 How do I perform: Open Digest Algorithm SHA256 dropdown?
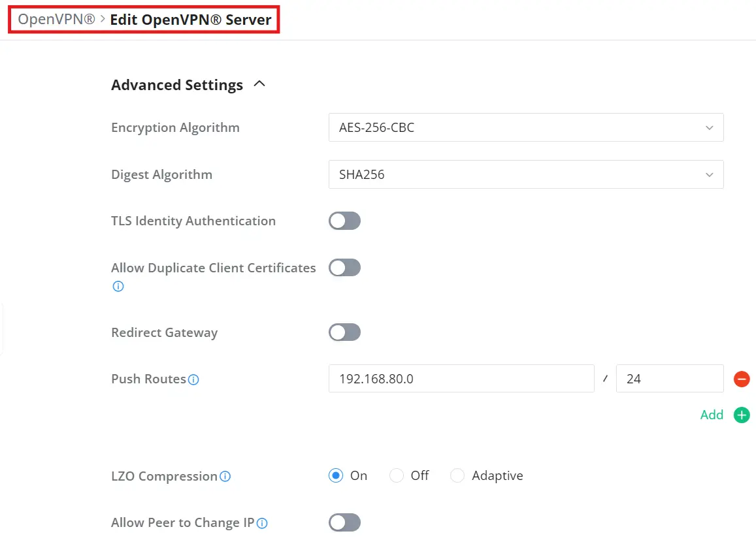[526, 174]
